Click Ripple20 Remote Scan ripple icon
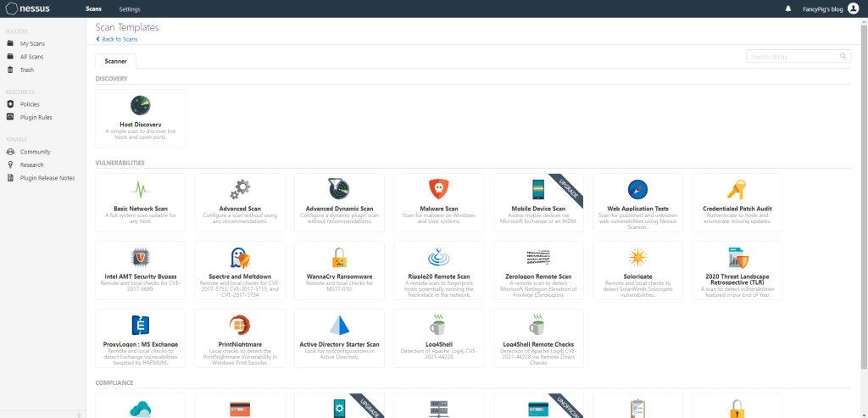 click(x=438, y=258)
